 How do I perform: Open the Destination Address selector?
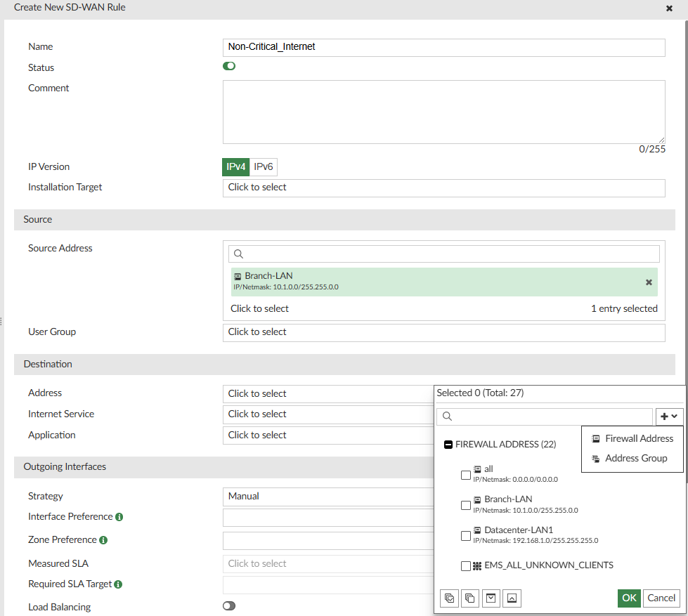point(328,394)
